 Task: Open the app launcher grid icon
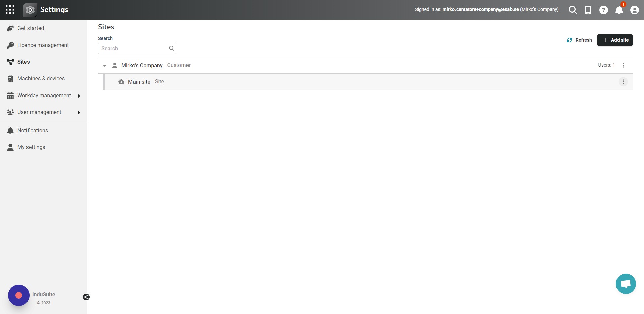[10, 10]
